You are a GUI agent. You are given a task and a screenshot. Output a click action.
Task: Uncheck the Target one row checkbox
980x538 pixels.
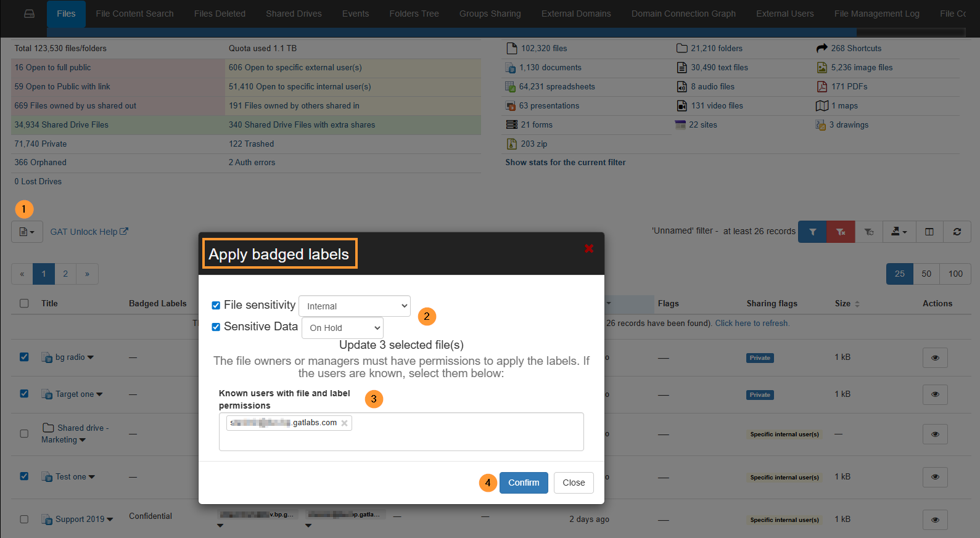pos(24,393)
